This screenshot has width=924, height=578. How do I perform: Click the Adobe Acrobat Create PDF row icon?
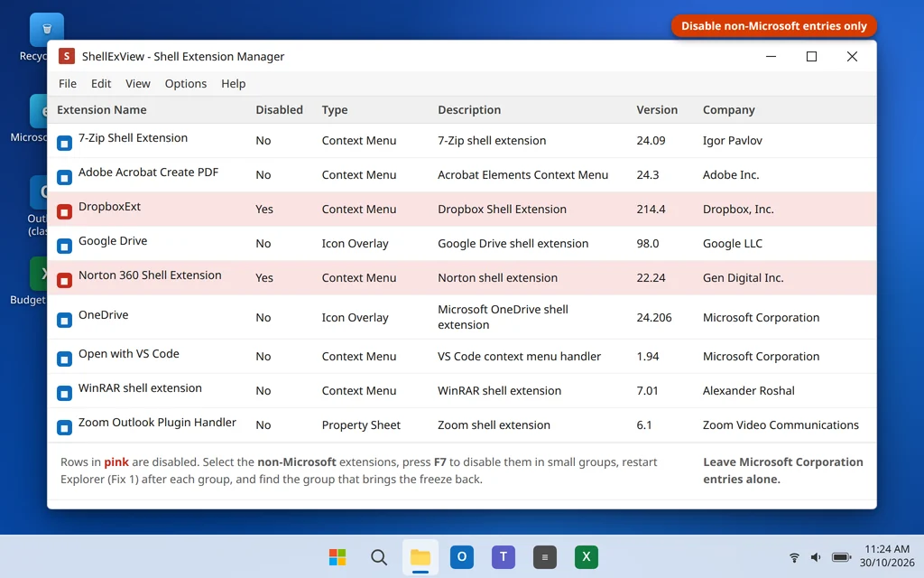coord(64,177)
